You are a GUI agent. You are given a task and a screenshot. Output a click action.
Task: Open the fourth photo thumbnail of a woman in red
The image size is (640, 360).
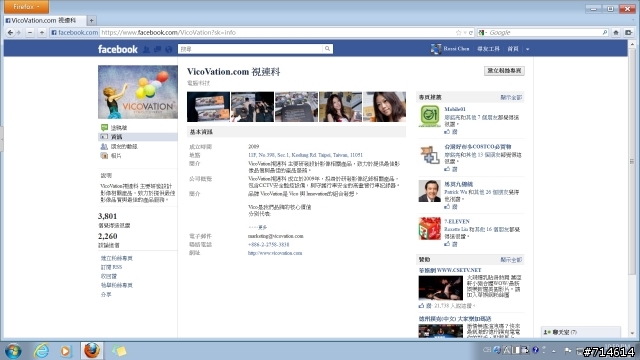tap(340, 107)
